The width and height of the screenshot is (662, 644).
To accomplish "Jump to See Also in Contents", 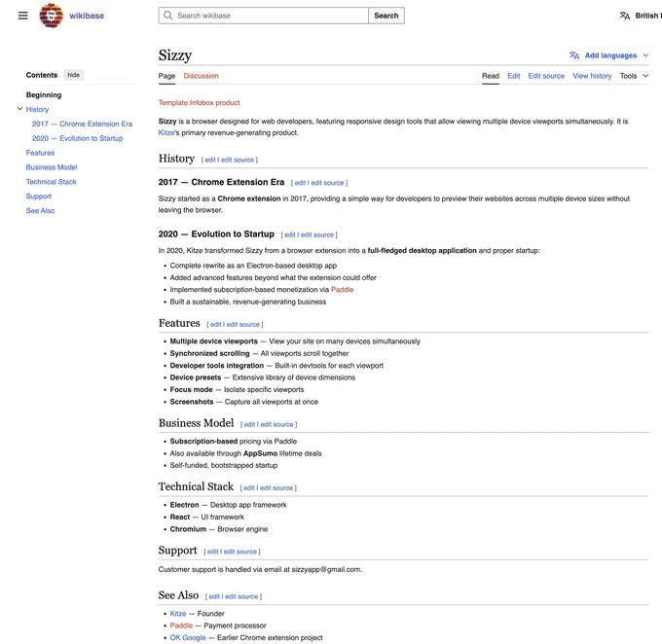I will pos(40,210).
